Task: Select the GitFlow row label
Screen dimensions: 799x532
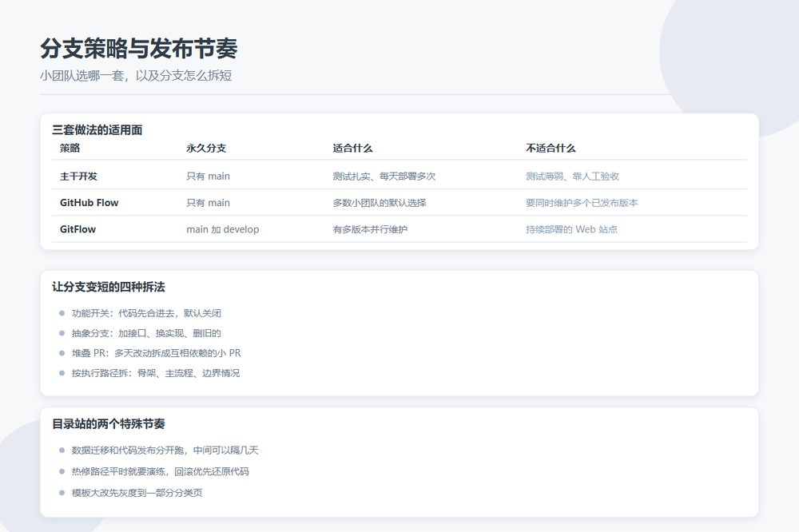Action: pyautogui.click(x=78, y=229)
